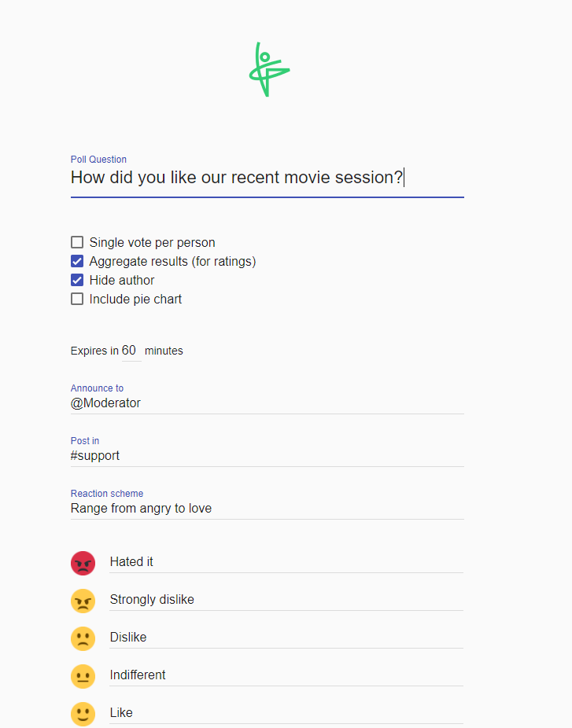Click the Strongly dislike grumpy face emoji
The height and width of the screenshot is (728, 572).
pyautogui.click(x=83, y=601)
